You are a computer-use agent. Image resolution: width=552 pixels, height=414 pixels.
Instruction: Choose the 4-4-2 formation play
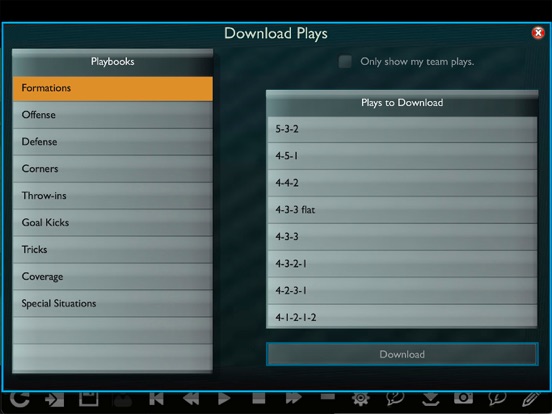tap(402, 183)
